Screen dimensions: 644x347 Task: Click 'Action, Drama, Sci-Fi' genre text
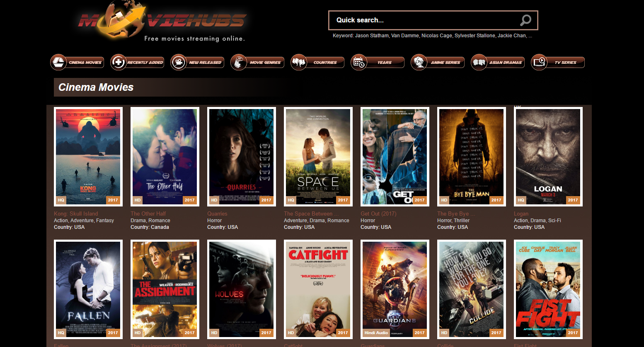pyautogui.click(x=537, y=221)
